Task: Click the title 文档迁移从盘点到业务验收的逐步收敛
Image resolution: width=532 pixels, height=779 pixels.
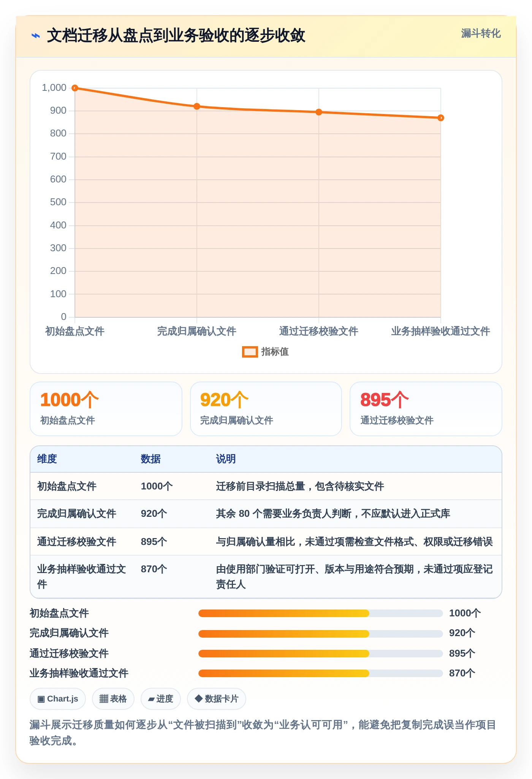Action: [x=176, y=36]
